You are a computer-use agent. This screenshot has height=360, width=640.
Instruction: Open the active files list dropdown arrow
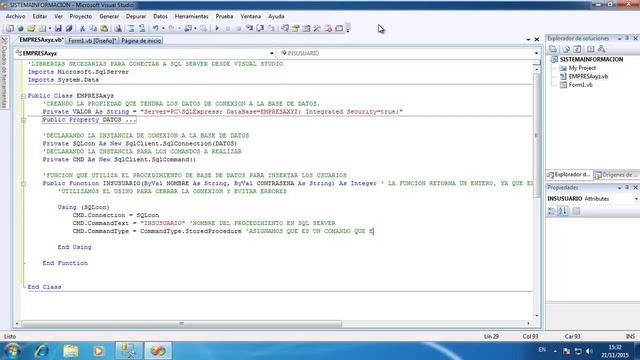pyautogui.click(x=528, y=40)
